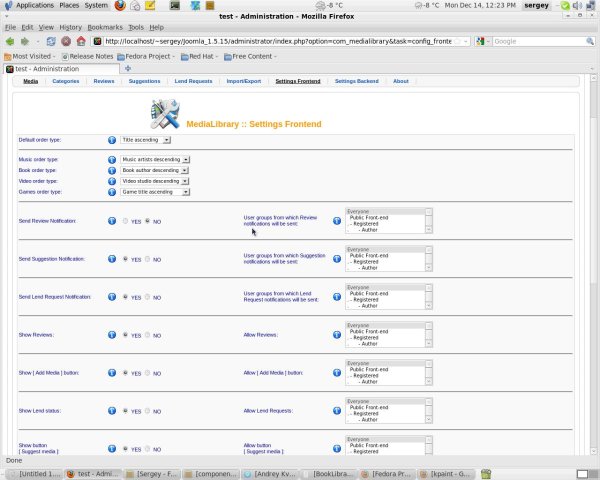Click info icon beside Show Add Media button
The width and height of the screenshot is (600, 480).
pyautogui.click(x=112, y=372)
